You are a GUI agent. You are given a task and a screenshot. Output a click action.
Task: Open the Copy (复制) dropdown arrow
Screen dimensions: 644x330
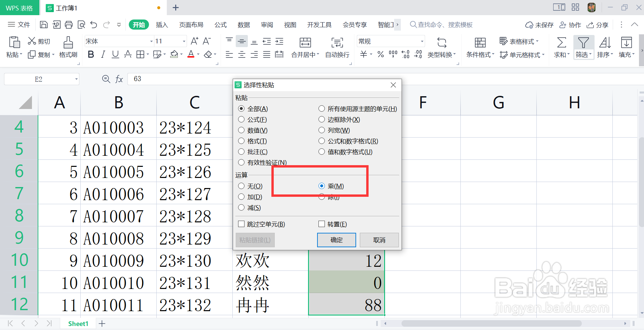click(x=53, y=54)
